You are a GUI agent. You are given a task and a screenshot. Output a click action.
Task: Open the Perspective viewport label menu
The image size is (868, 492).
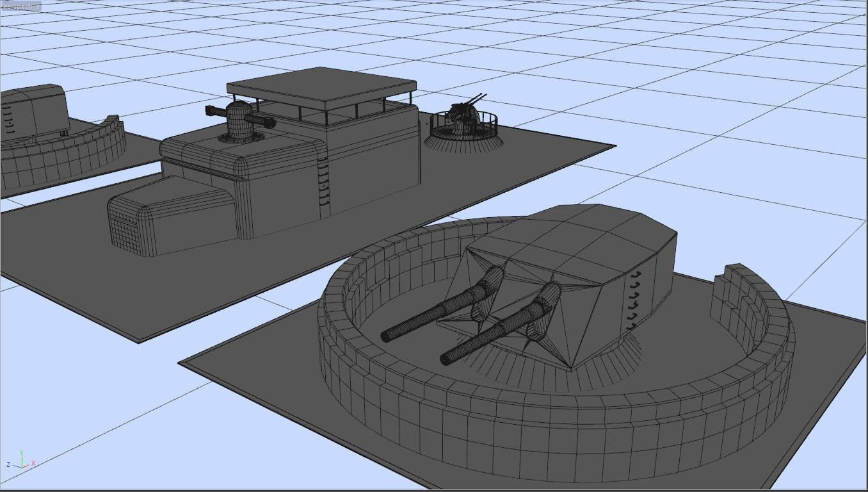[x=21, y=7]
